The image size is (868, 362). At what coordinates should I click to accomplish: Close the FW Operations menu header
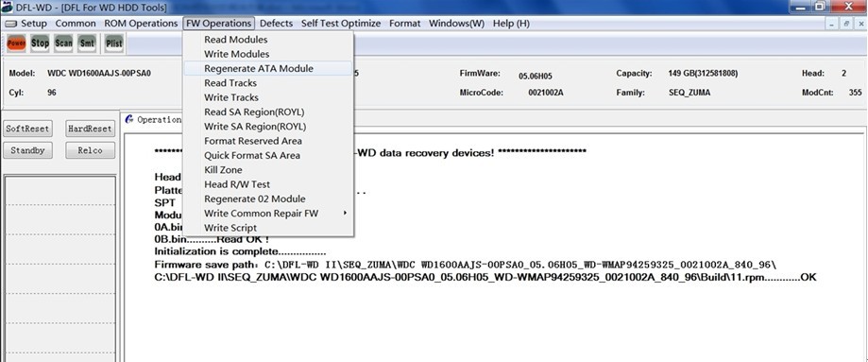point(218,24)
